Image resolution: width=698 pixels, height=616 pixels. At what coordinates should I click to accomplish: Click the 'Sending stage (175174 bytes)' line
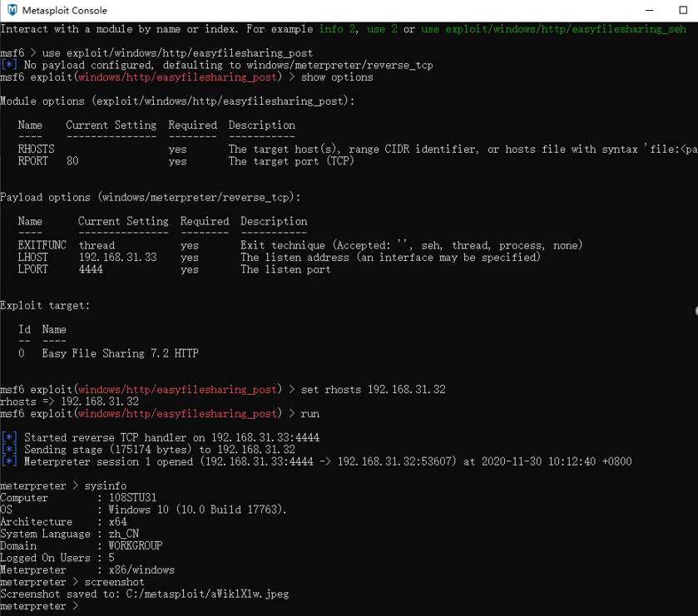click(148, 450)
